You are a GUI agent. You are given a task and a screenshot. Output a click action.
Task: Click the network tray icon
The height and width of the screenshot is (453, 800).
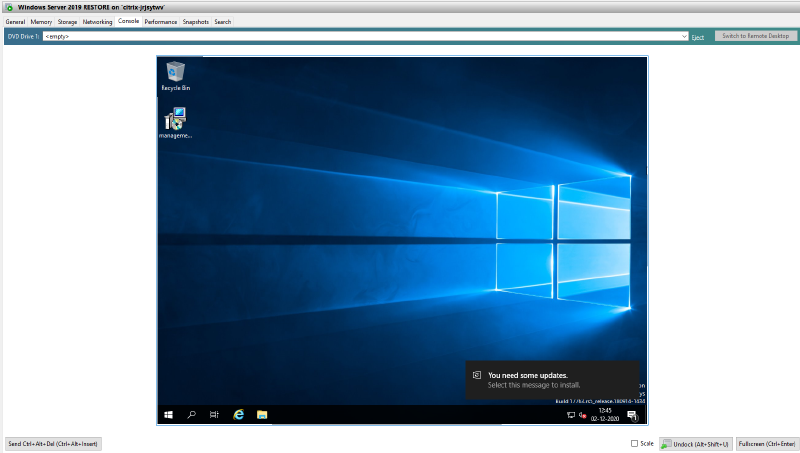pyautogui.click(x=571, y=415)
